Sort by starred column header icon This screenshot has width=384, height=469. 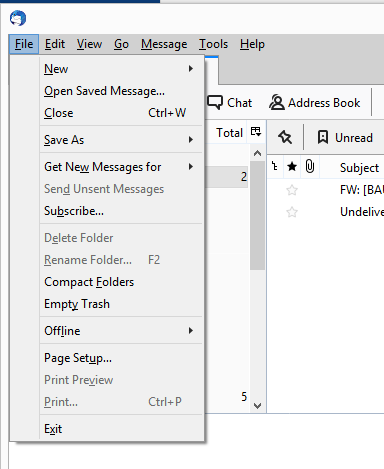click(x=292, y=166)
